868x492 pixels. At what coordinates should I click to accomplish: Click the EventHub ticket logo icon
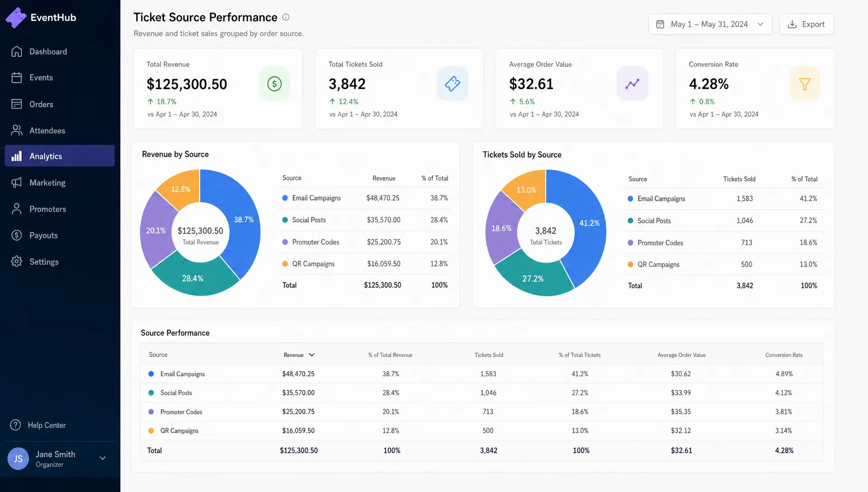point(16,18)
